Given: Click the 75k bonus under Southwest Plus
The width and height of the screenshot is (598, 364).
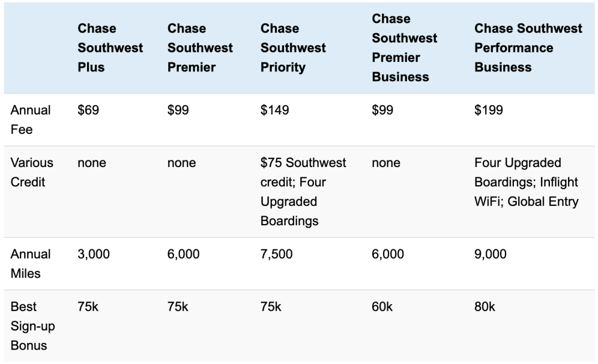Looking at the screenshot, I should pyautogui.click(x=87, y=307).
